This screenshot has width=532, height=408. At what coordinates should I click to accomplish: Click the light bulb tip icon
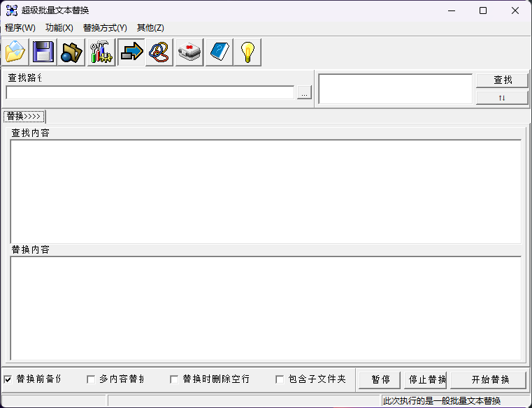pos(247,52)
